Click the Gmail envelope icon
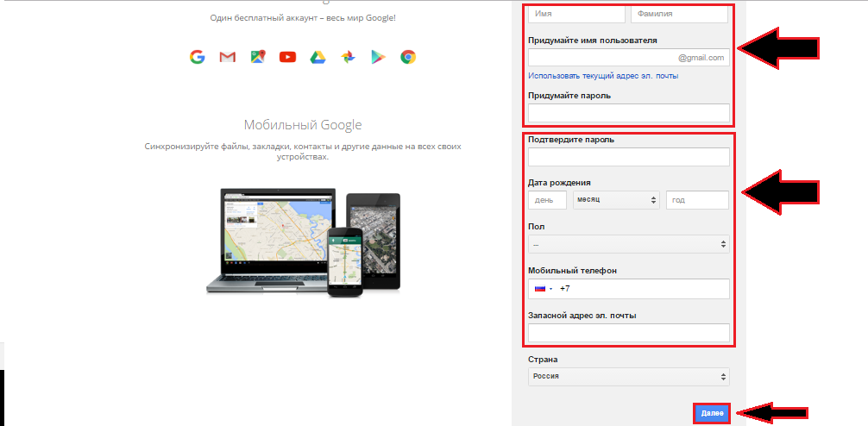Viewport: 868px width, 426px height. 227,57
